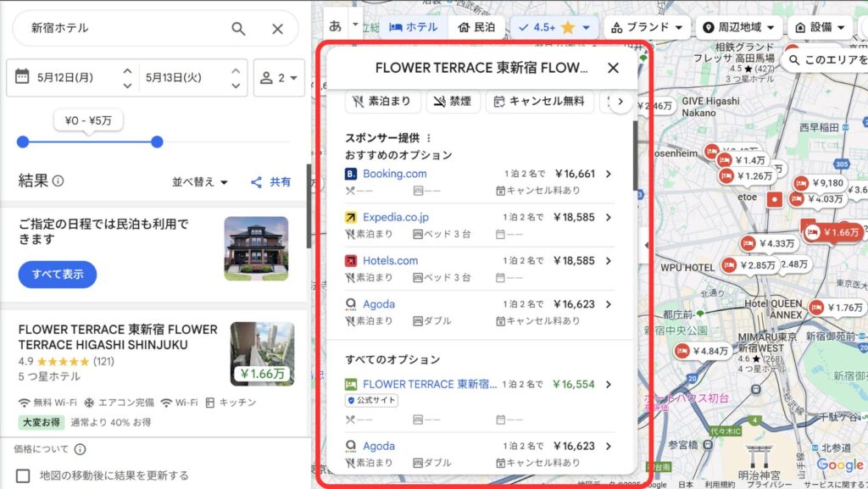
Task: Toggle the 素泊まり filter chip
Action: pos(382,101)
